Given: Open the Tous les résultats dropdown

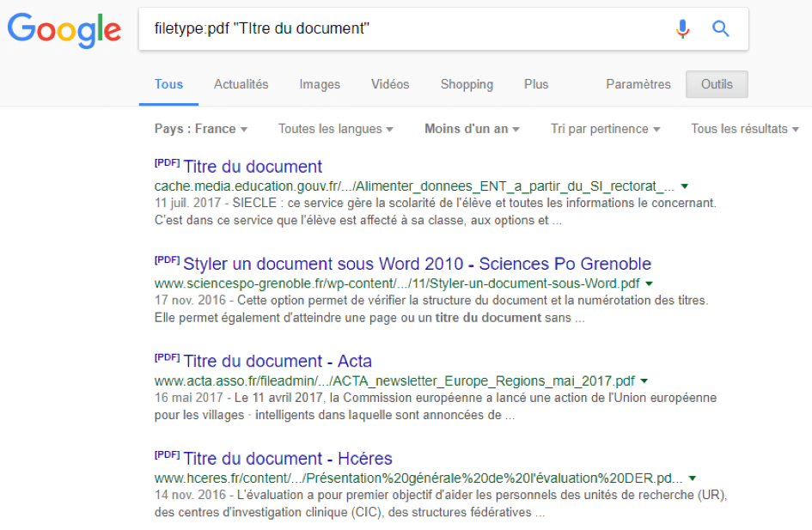Looking at the screenshot, I should (745, 129).
